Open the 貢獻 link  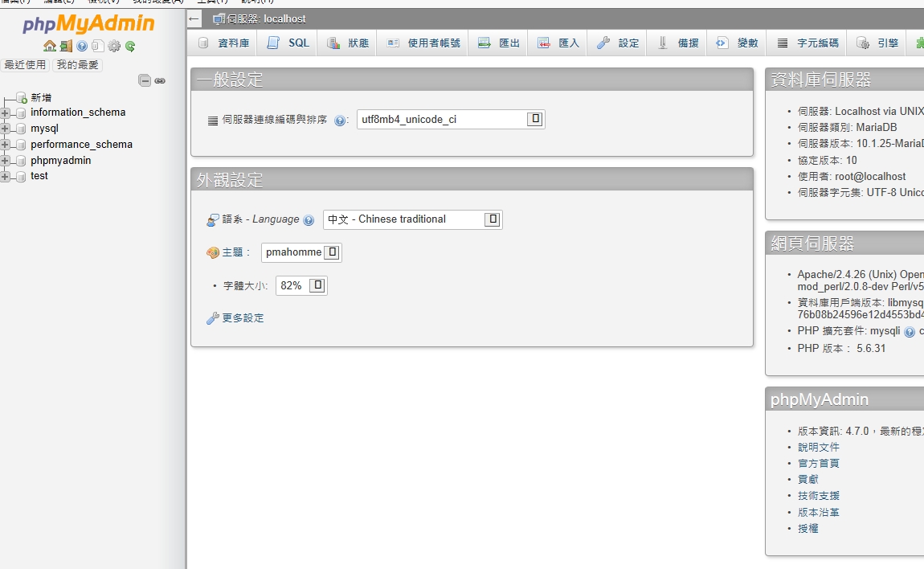(808, 479)
